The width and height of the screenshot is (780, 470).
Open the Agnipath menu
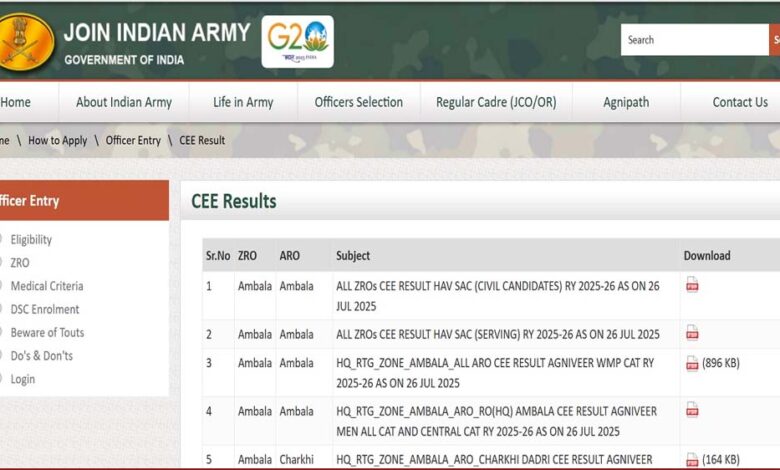[x=626, y=102]
